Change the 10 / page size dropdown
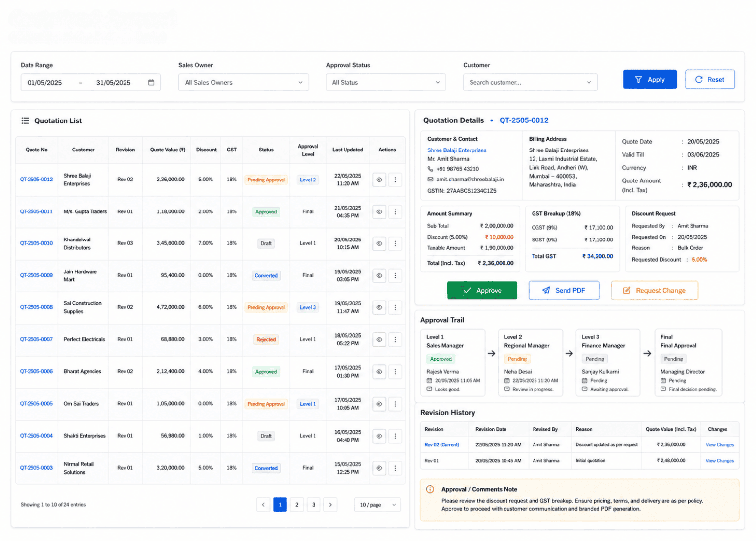Screen dimensions: 756x541 click(378, 505)
